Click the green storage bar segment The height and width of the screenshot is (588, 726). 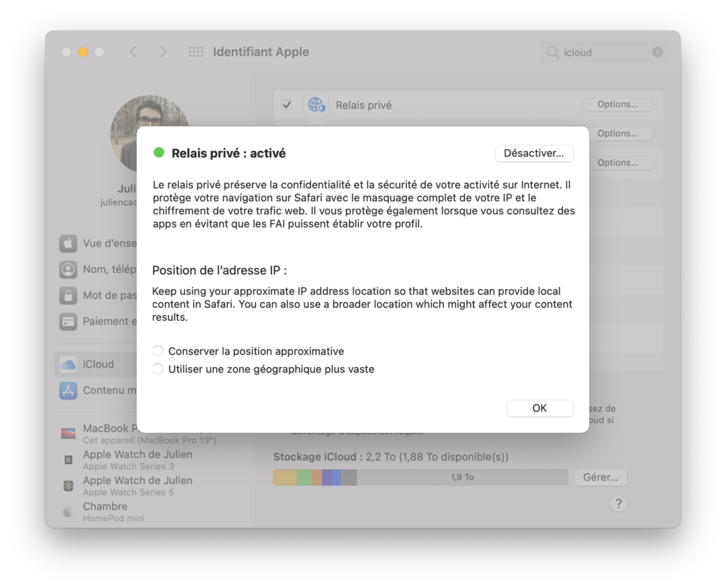pos(303,477)
